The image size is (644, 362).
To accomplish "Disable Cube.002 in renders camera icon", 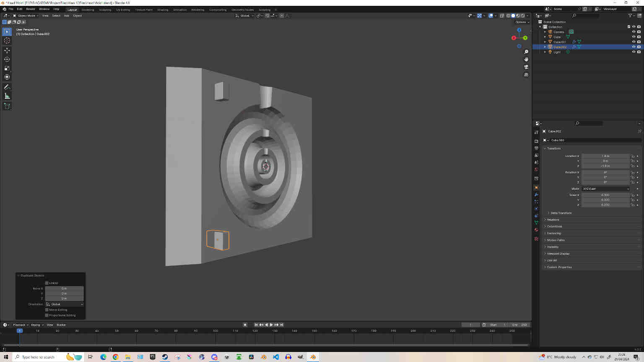I will click(x=639, y=47).
